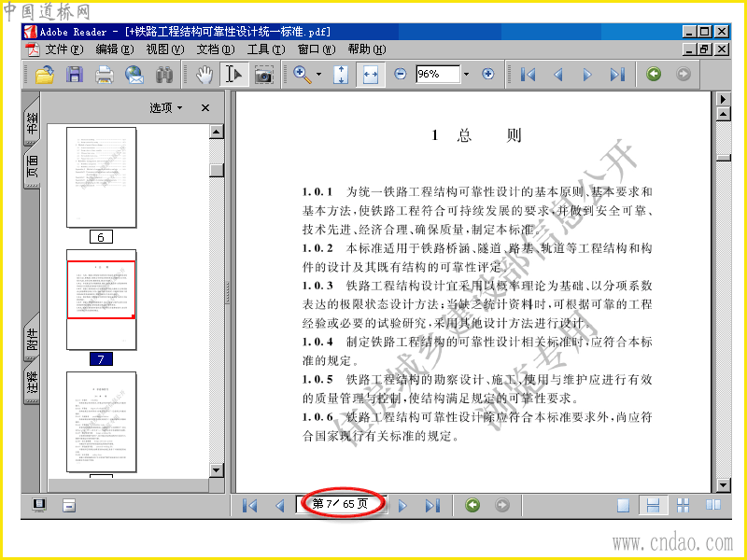
Task: Go to first page in top toolbar
Action: [x=528, y=75]
